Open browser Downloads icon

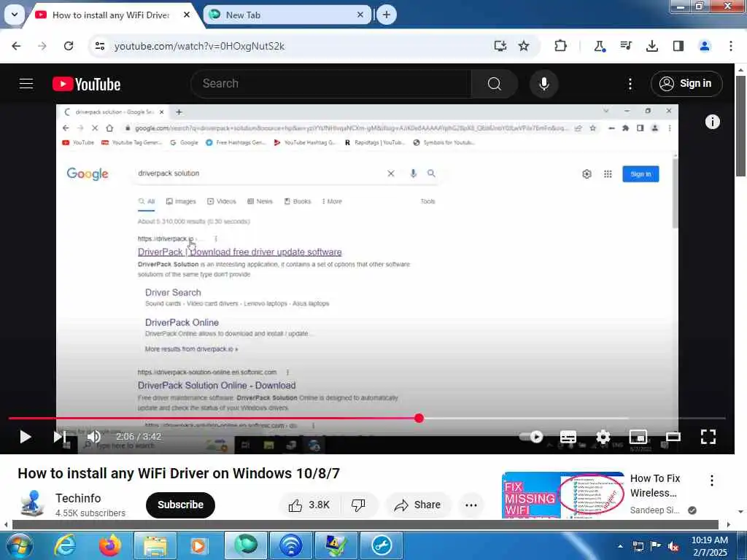pyautogui.click(x=651, y=46)
